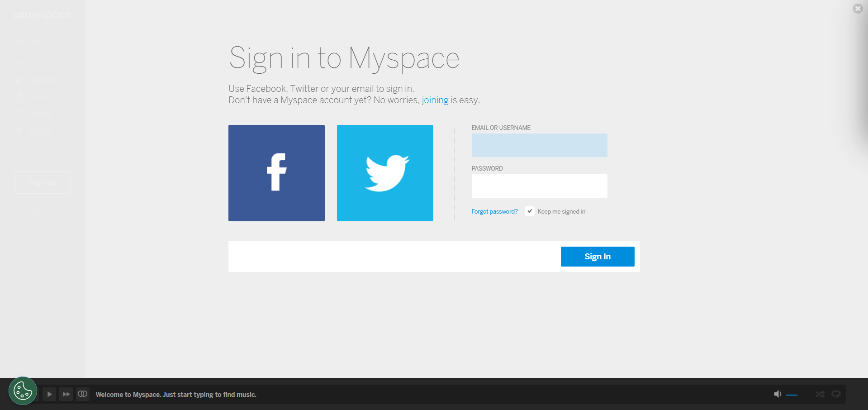Select Sign in under the Sign up button
The height and width of the screenshot is (410, 868).
tap(43, 213)
